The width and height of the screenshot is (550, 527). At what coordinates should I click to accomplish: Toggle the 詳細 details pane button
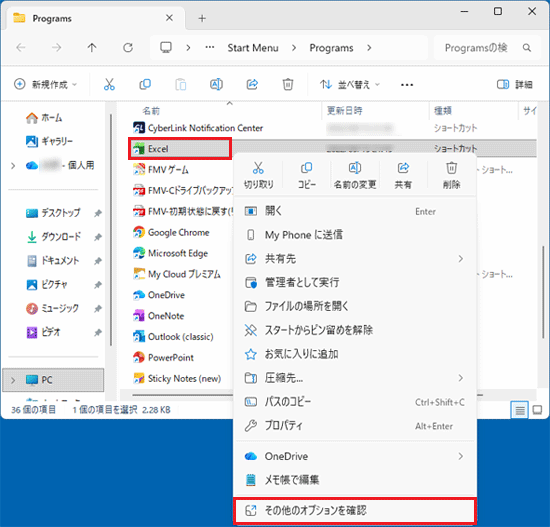pos(514,85)
